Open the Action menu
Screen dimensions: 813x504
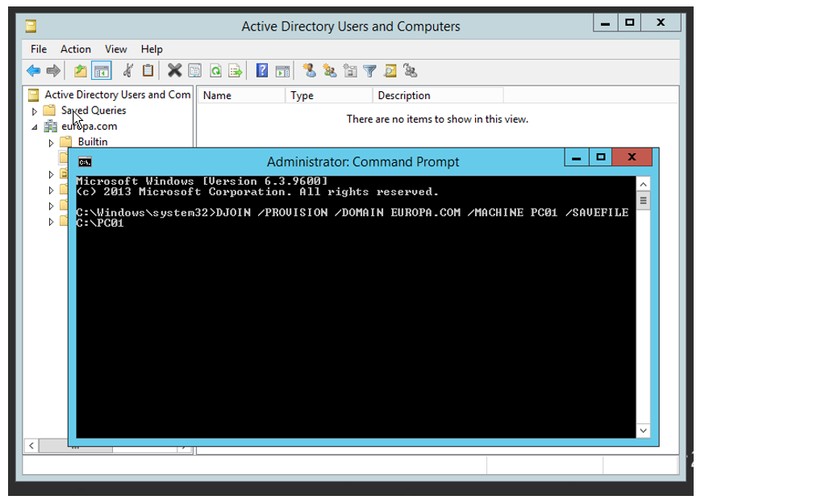coord(76,49)
